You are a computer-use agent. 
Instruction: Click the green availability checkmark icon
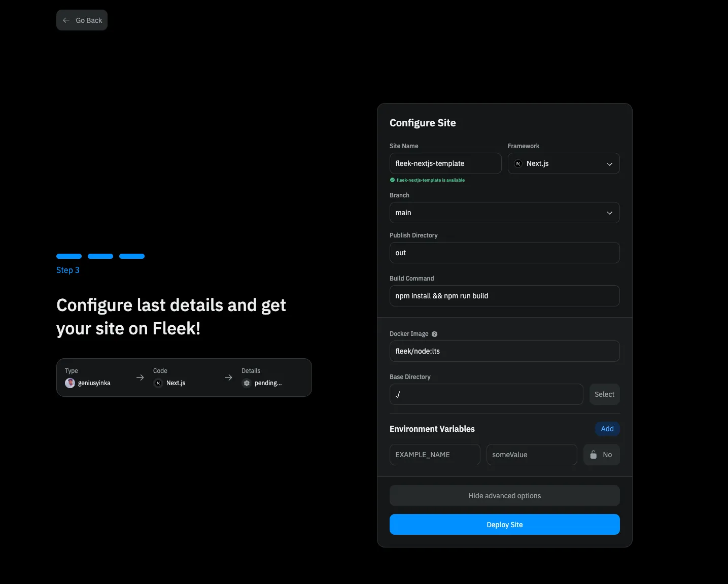[392, 180]
